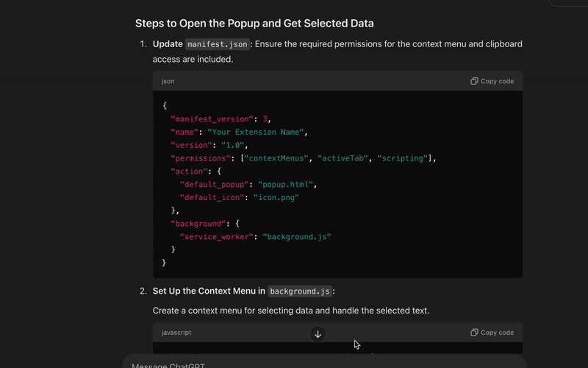Click the "manifest_version" key in code

pos(212,119)
